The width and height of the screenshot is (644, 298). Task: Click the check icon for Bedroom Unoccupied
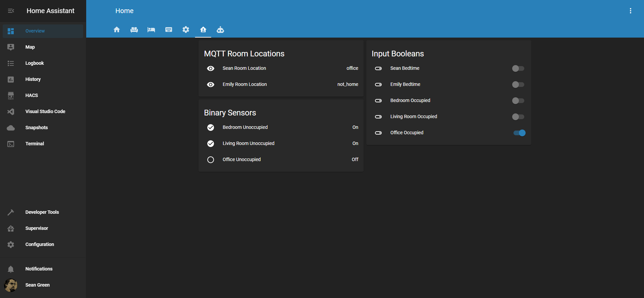[211, 128]
